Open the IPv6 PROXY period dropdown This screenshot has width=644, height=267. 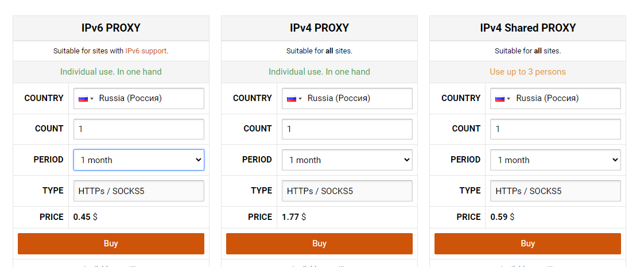(x=138, y=160)
